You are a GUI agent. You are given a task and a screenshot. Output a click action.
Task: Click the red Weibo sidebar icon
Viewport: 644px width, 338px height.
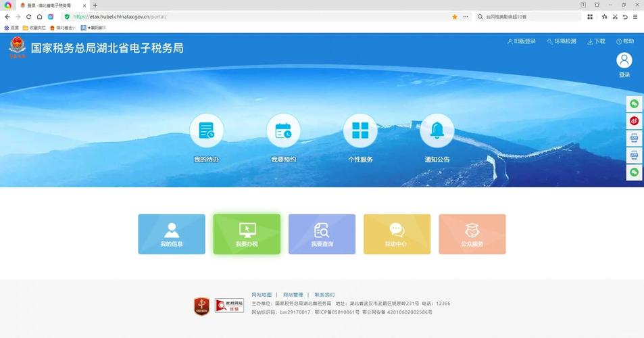[x=634, y=121]
